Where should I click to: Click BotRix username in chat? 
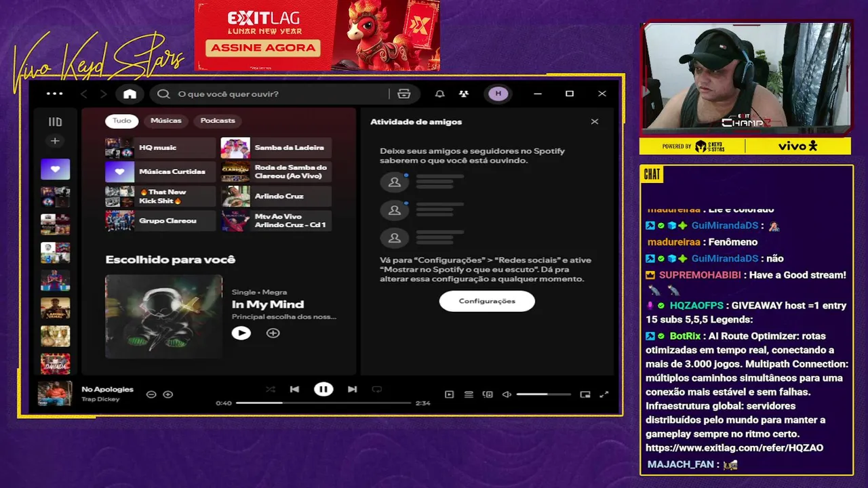[x=685, y=336]
